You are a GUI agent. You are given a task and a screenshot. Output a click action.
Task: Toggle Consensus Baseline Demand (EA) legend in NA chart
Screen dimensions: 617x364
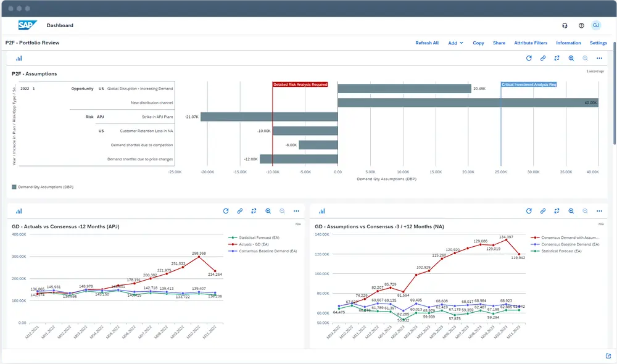coord(565,244)
